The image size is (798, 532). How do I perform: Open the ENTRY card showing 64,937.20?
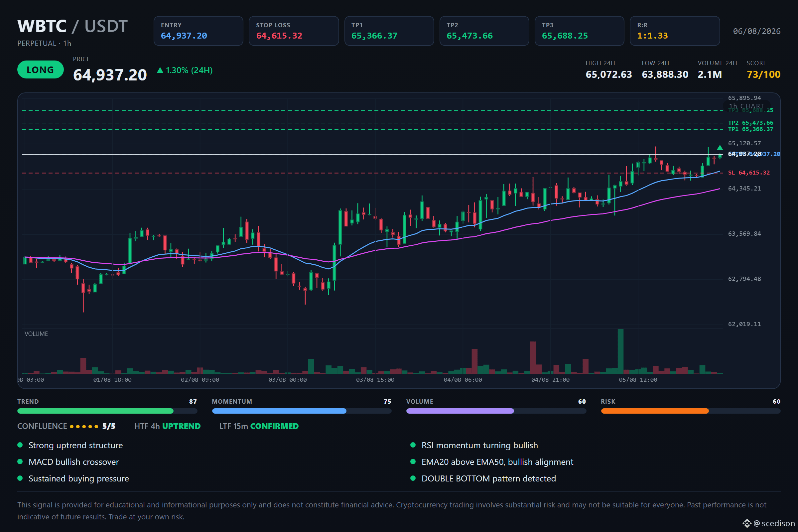199,31
